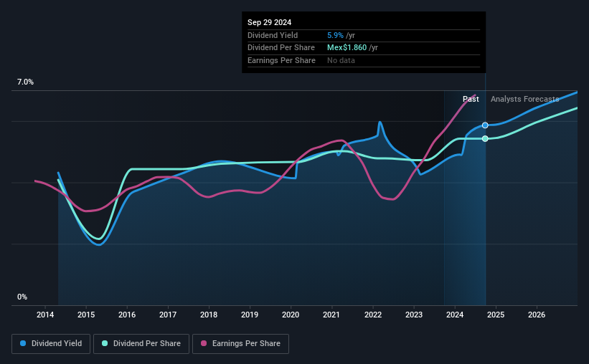
Task: Toggle the Dividend Yield legend button
Action: tap(51, 344)
